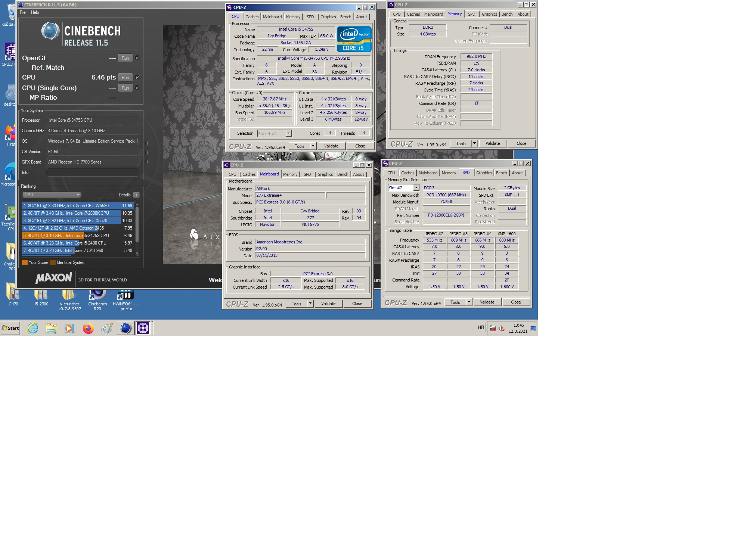Open the HWiNFO64 desktop shortcut
This screenshot has height=560, width=747.
click(125, 299)
